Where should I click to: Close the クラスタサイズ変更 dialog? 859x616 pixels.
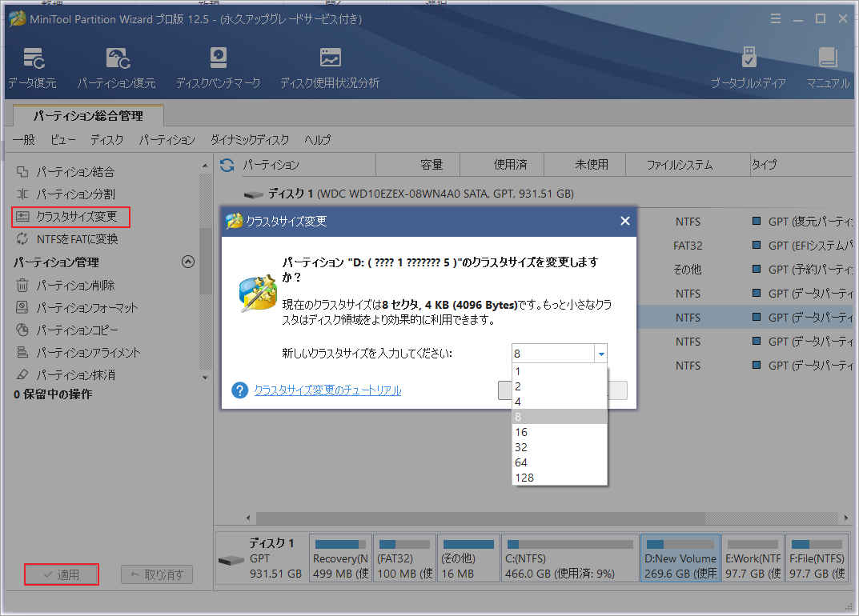pos(624,221)
